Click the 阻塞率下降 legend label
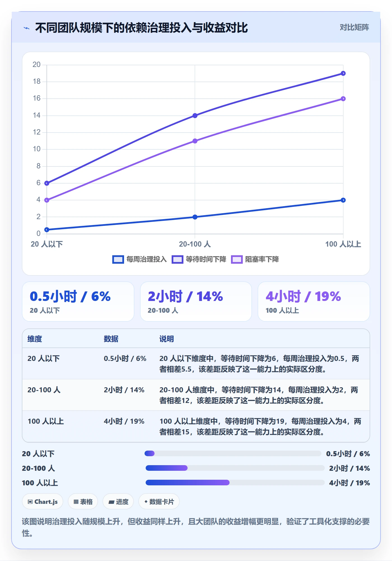This screenshot has height=561, width=392. coord(262,259)
